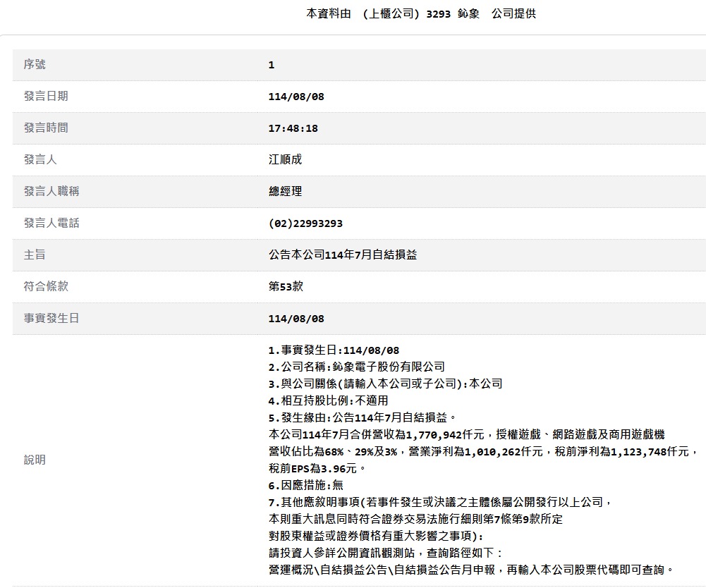
Task: Select the 主旨 row label
Action: (35, 255)
